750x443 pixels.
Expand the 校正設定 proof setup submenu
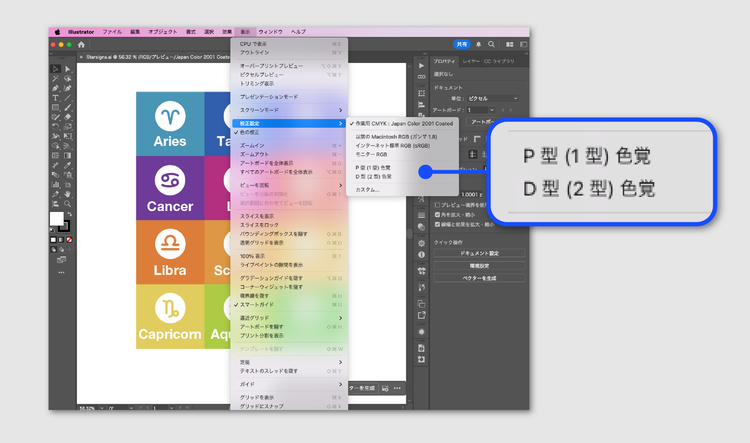click(288, 123)
